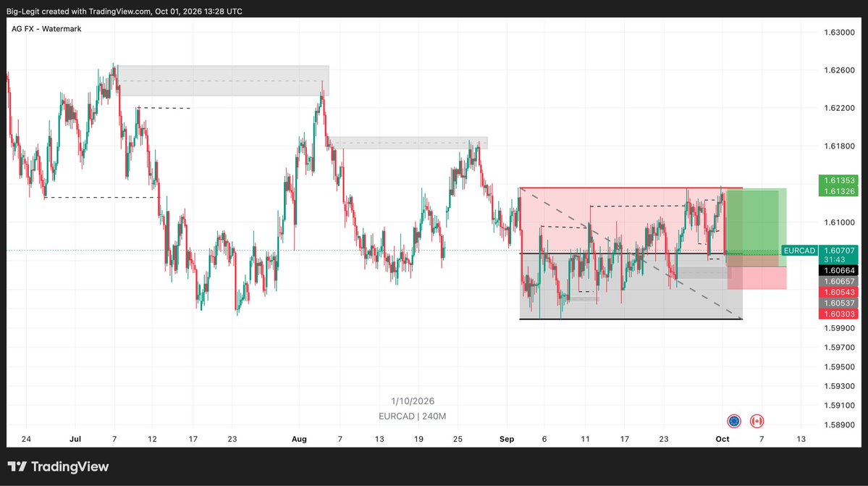Click the 19 date label on the time axis
This screenshot has width=868, height=486.
pyautogui.click(x=418, y=439)
